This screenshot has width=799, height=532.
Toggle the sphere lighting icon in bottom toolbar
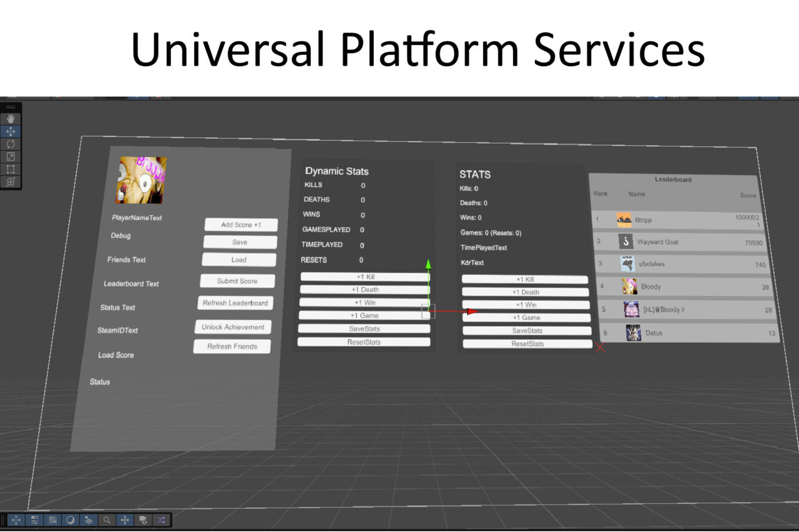(x=70, y=520)
